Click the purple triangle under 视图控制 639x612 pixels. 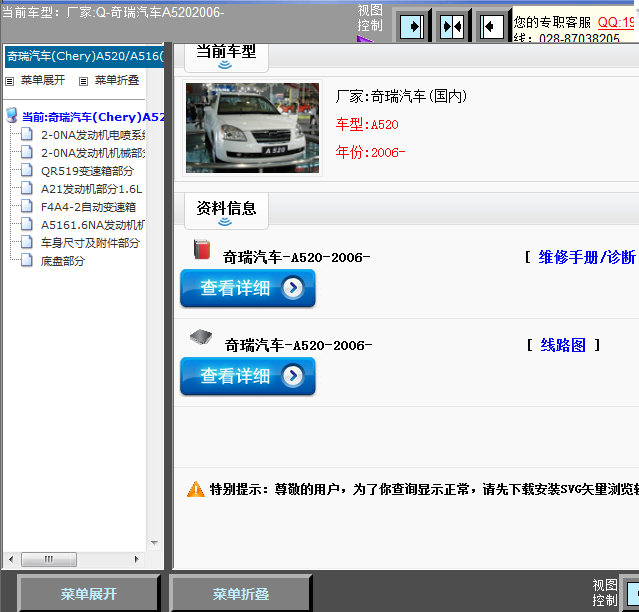click(x=364, y=39)
